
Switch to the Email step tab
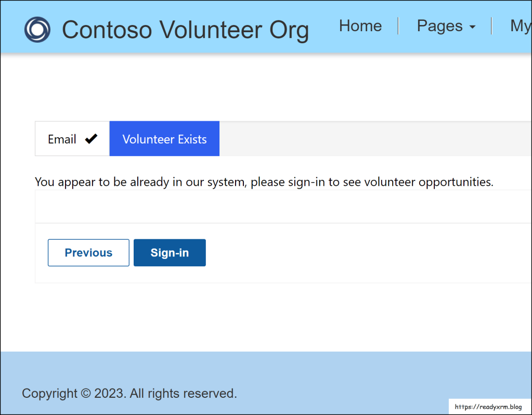click(x=62, y=139)
